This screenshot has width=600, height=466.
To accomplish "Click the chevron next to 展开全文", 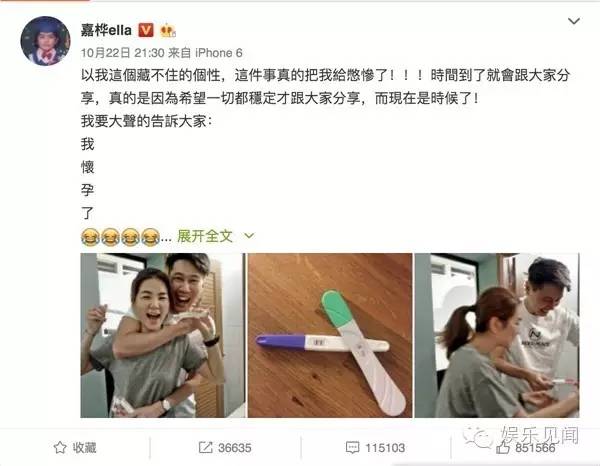I will tap(249, 236).
